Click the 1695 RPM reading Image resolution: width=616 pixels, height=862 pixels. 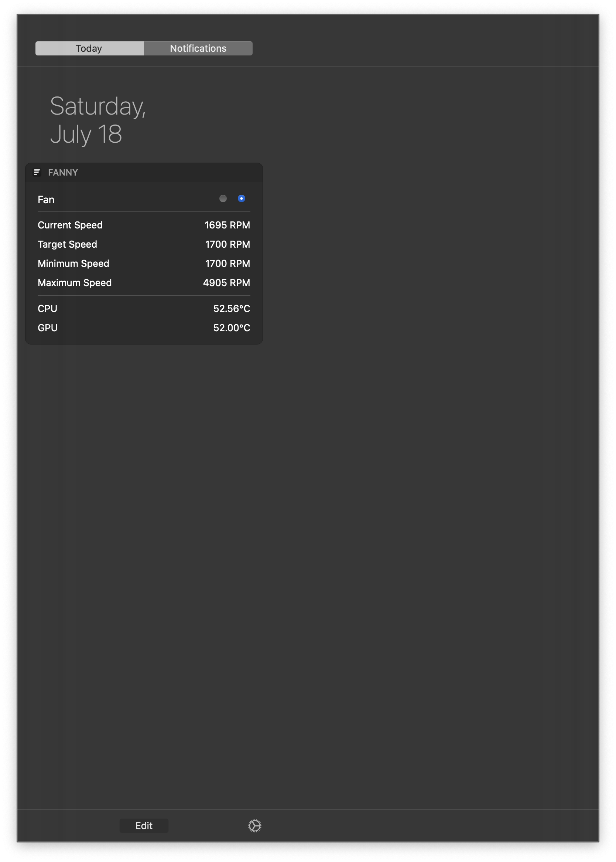pyautogui.click(x=227, y=225)
